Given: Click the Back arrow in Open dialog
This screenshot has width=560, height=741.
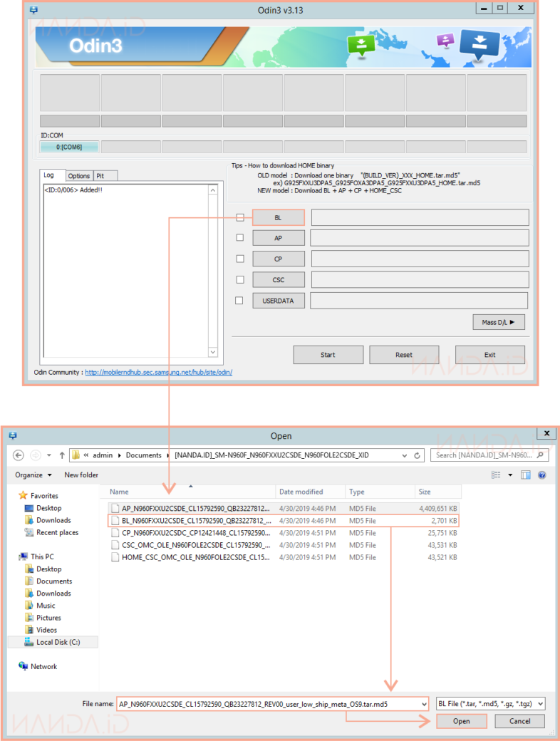Looking at the screenshot, I should click(17, 455).
